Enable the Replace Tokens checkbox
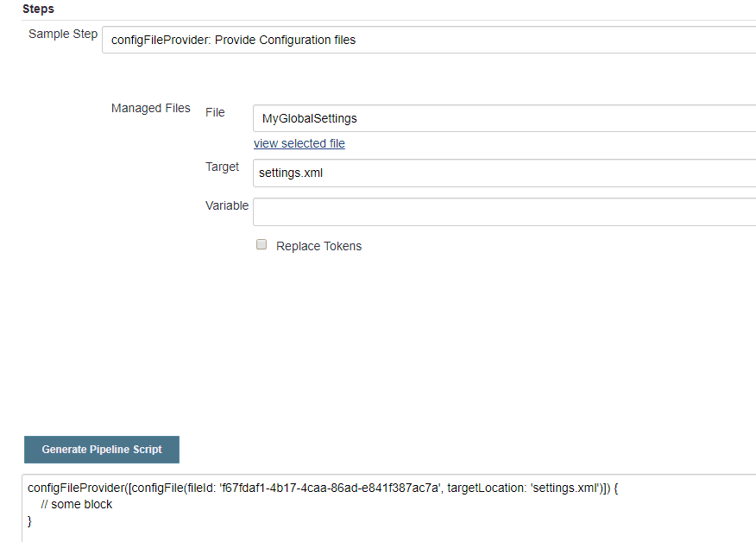The width and height of the screenshot is (756, 542). pos(261,245)
